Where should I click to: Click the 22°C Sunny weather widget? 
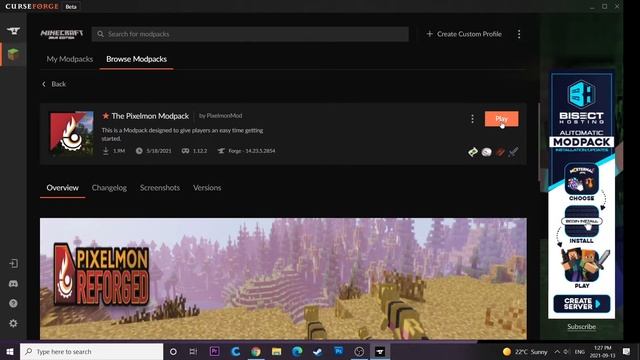point(525,351)
